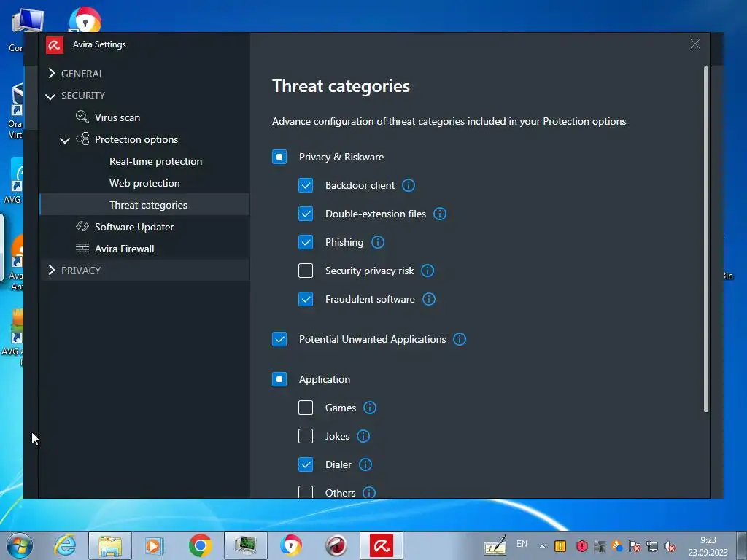Open the Security privacy risk info icon
The width and height of the screenshot is (747, 560).
click(427, 271)
